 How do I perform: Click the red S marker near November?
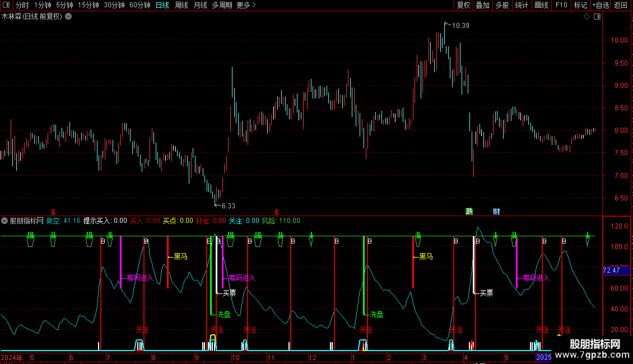click(277, 212)
